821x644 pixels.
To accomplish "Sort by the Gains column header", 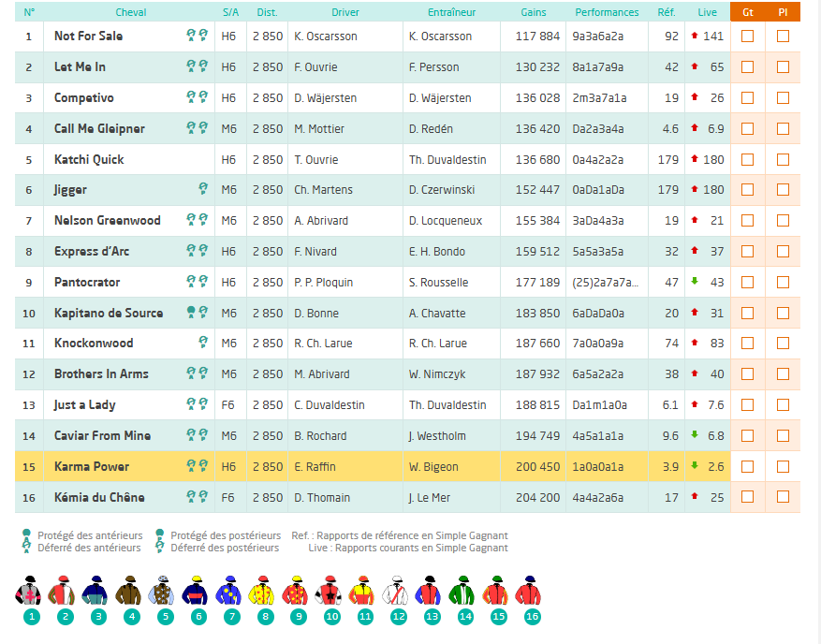I will point(533,12).
